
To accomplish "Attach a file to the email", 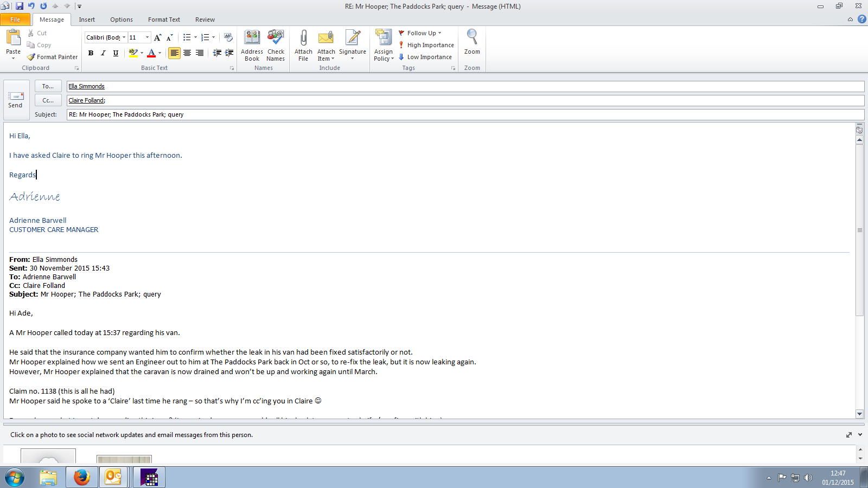I will pos(303,46).
